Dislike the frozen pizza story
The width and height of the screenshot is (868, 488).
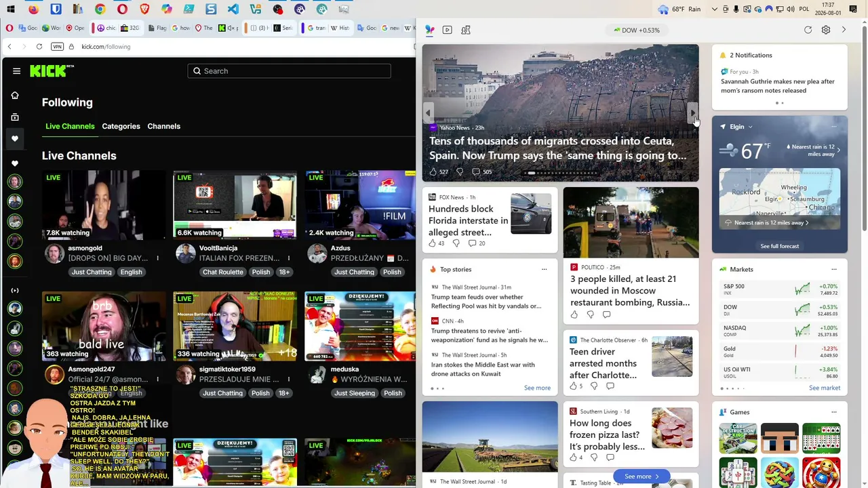(594, 457)
